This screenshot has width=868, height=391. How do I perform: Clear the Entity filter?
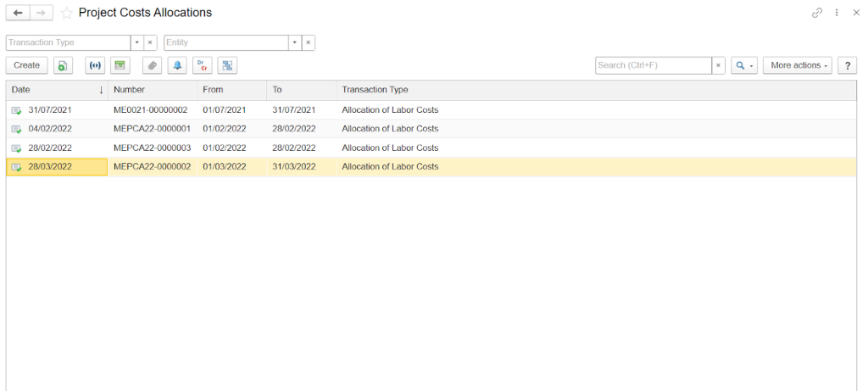click(309, 42)
